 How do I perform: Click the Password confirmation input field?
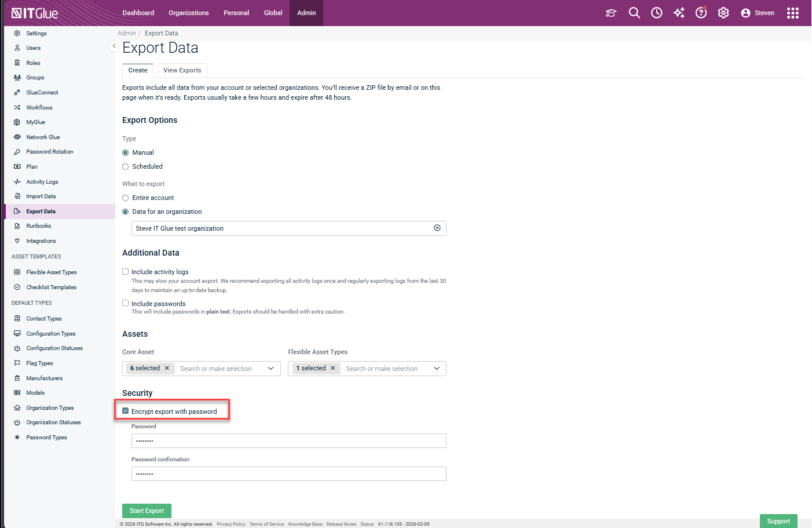point(288,474)
